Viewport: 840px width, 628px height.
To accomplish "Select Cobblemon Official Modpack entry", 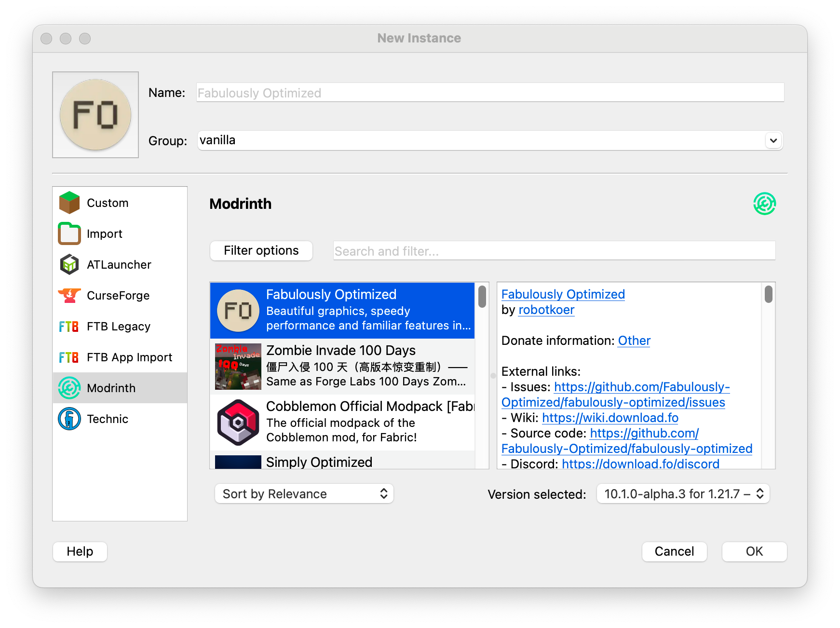I will coord(342,423).
